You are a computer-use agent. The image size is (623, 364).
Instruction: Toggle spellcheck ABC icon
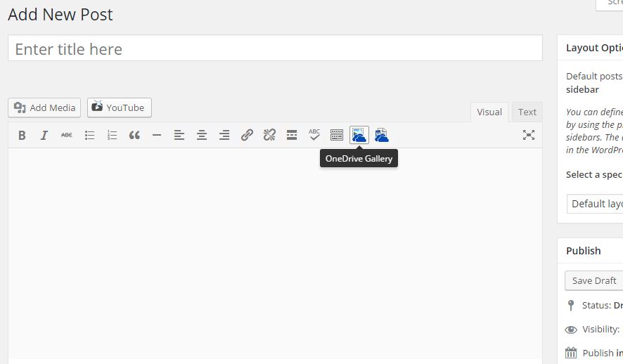pyautogui.click(x=314, y=136)
